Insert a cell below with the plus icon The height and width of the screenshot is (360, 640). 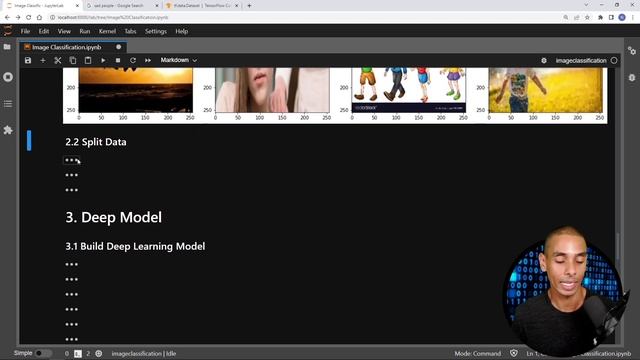tap(43, 60)
